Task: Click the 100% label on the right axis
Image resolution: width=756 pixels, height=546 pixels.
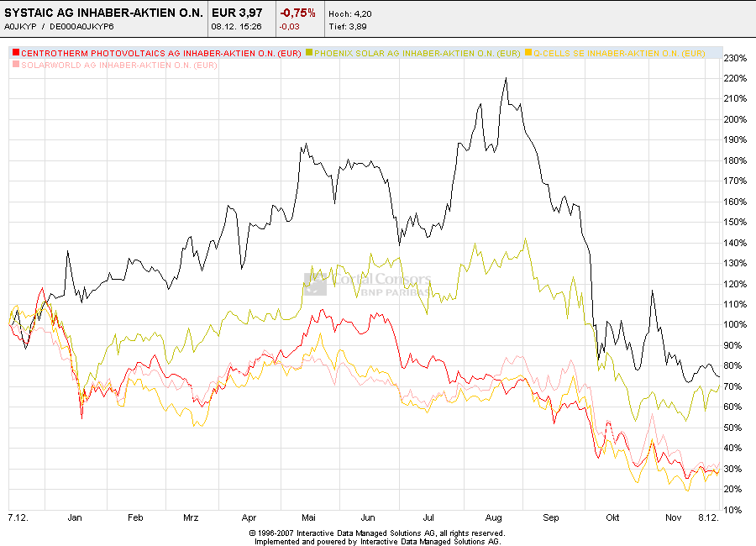Action: 735,324
